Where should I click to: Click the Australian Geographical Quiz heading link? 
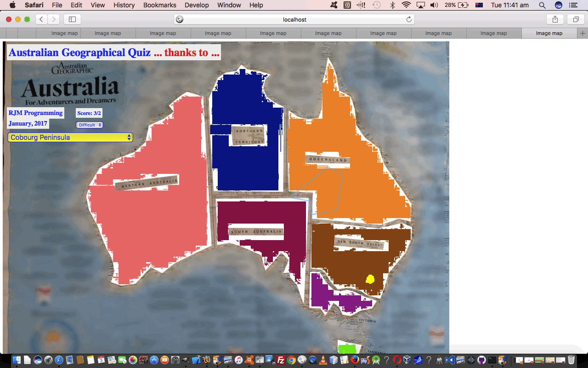(79, 52)
